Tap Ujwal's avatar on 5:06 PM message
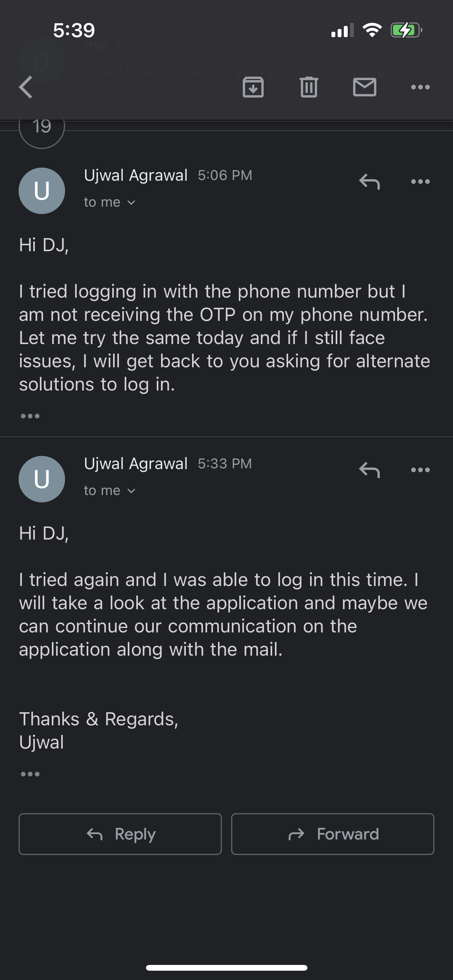 coord(42,191)
